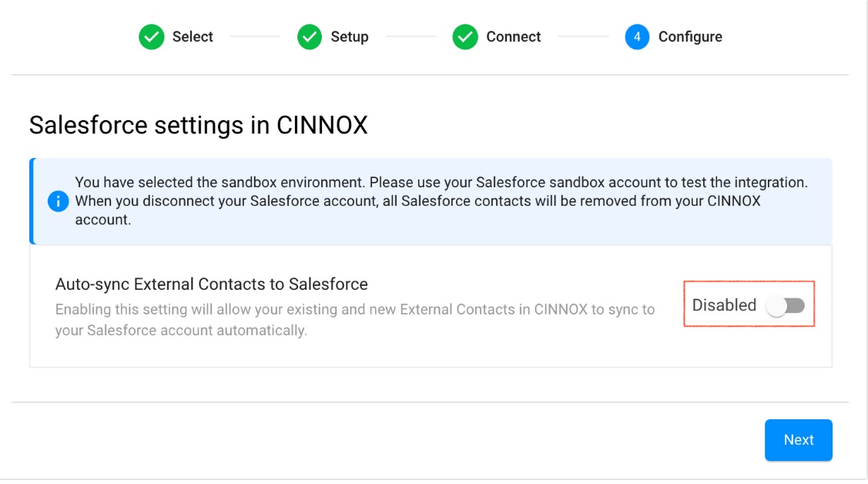Click the Salesforce settings in CINNOX heading
Image resolution: width=868 pixels, height=484 pixels.
pyautogui.click(x=198, y=125)
